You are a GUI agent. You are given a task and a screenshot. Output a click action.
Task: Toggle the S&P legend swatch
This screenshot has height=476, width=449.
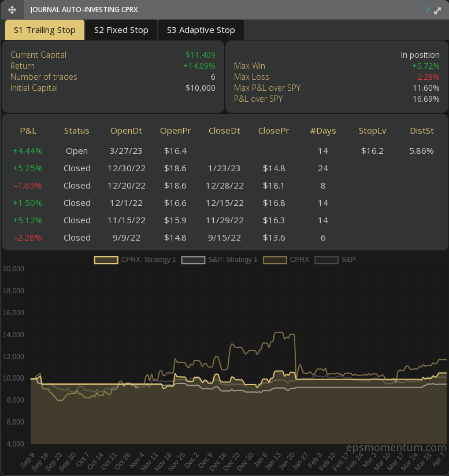[x=326, y=260]
